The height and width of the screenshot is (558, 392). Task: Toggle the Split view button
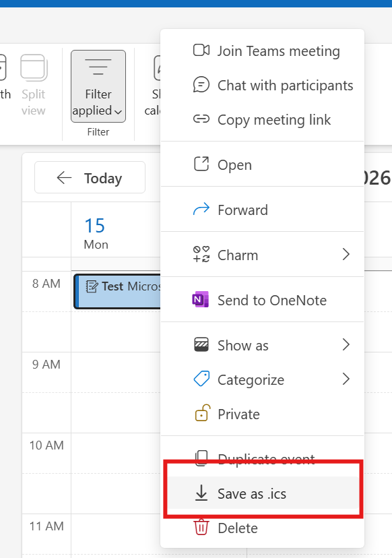point(34,86)
